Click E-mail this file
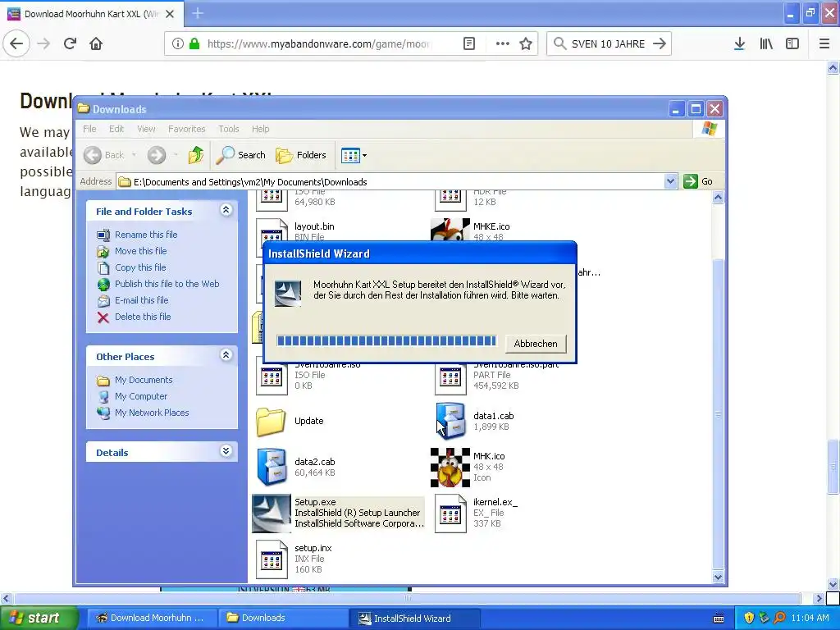 coord(141,300)
